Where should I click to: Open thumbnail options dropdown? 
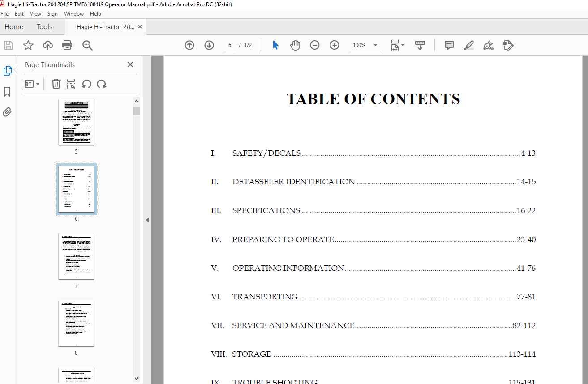click(32, 84)
